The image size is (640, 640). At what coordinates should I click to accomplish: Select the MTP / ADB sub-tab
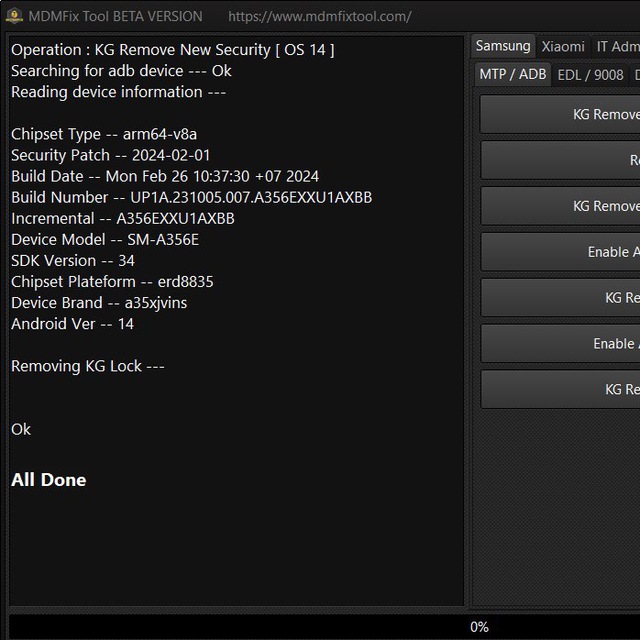pos(513,74)
